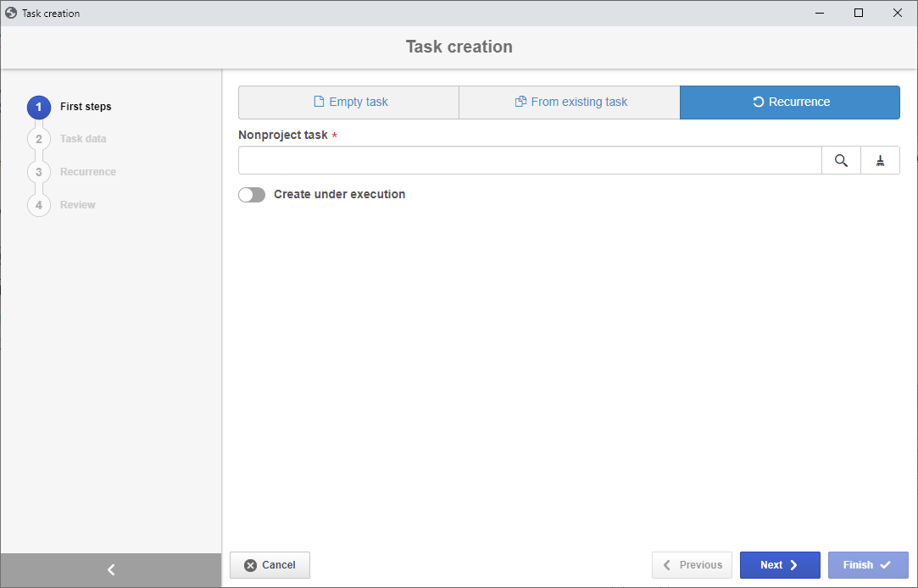The width and height of the screenshot is (918, 588).
Task: Select step 2 Task data circle
Action: 39,139
